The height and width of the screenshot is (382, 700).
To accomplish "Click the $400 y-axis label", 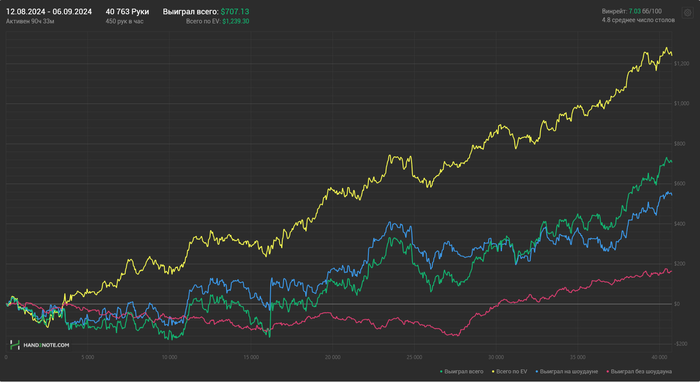I will click(x=679, y=224).
